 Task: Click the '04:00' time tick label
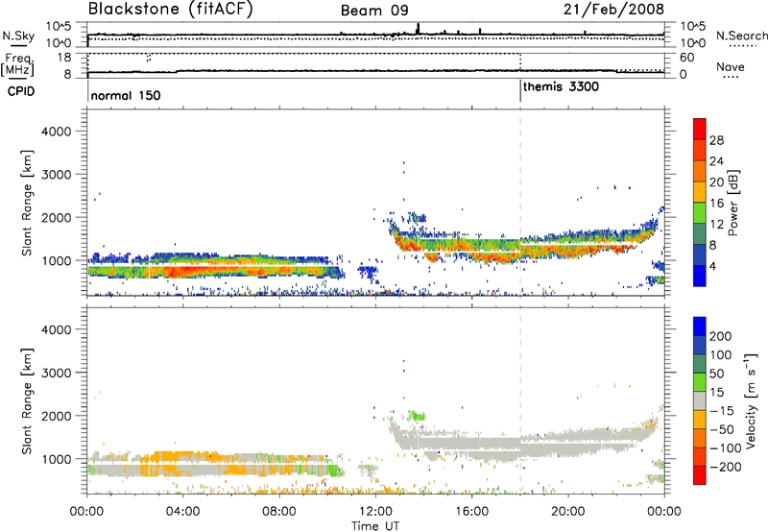183,512
